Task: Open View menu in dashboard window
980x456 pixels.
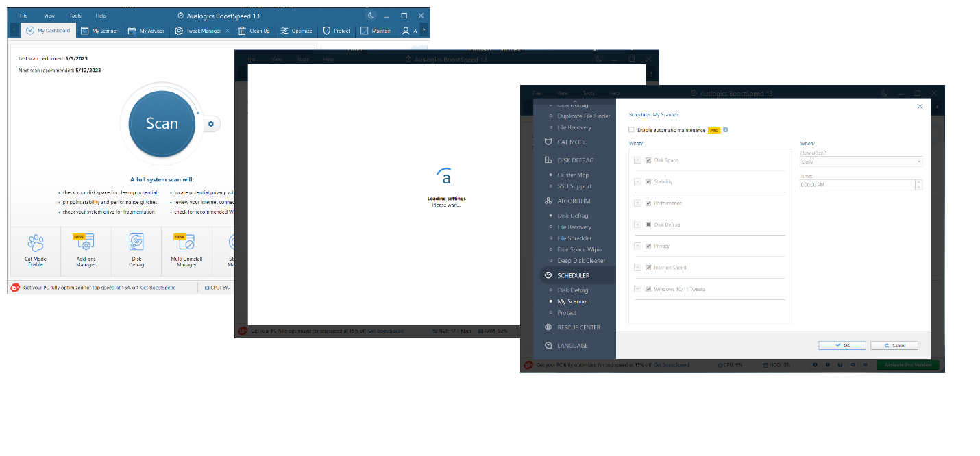Action: point(49,15)
